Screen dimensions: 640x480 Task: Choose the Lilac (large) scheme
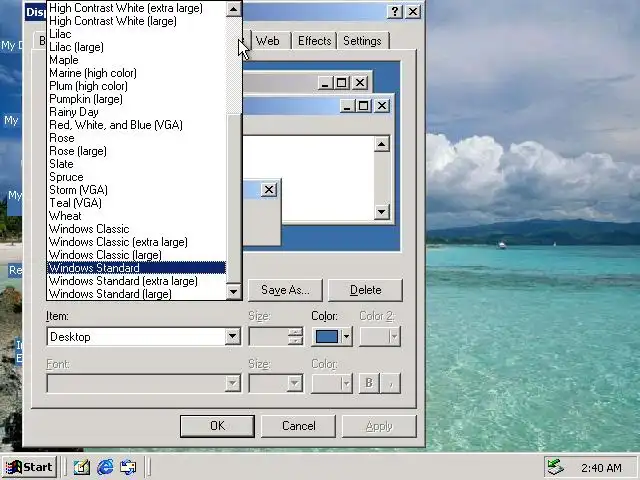[x=136, y=47]
